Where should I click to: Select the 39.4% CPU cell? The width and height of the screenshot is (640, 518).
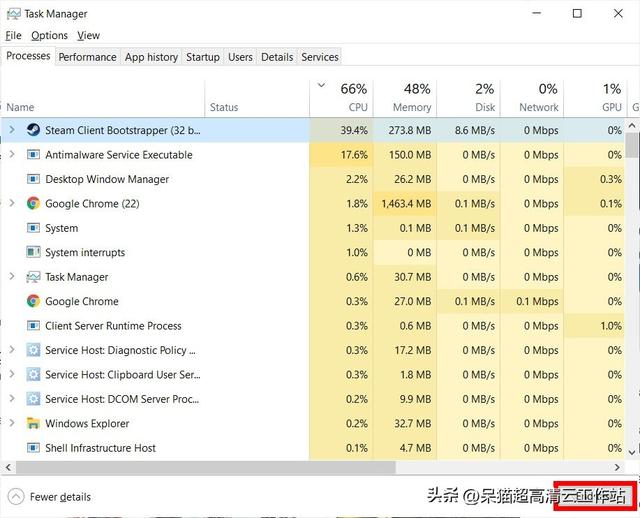tap(342, 130)
